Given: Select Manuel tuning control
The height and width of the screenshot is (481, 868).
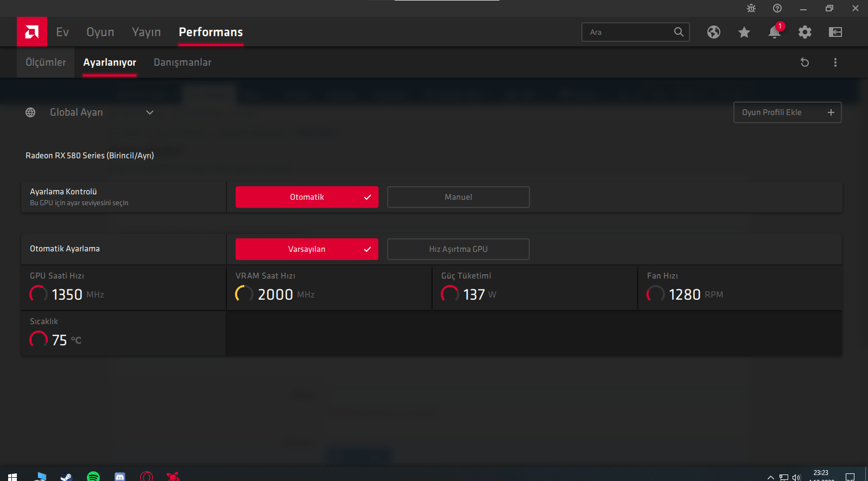Looking at the screenshot, I should 458,197.
